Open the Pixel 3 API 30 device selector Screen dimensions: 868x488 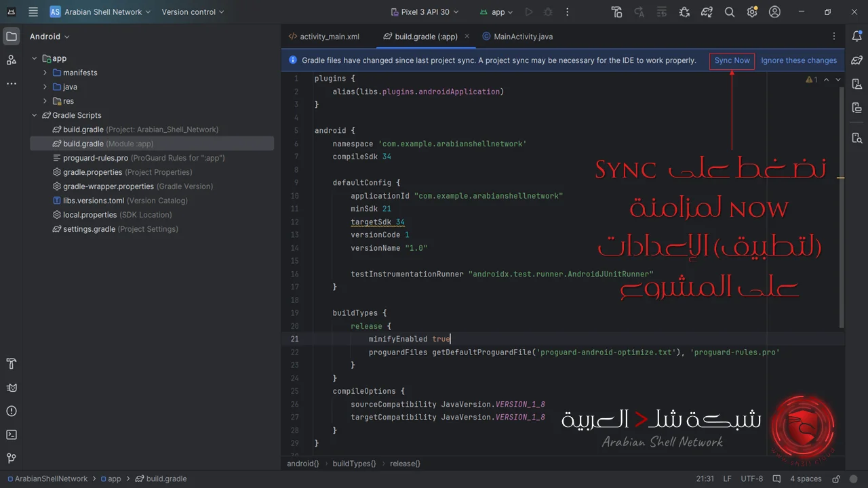pos(425,12)
